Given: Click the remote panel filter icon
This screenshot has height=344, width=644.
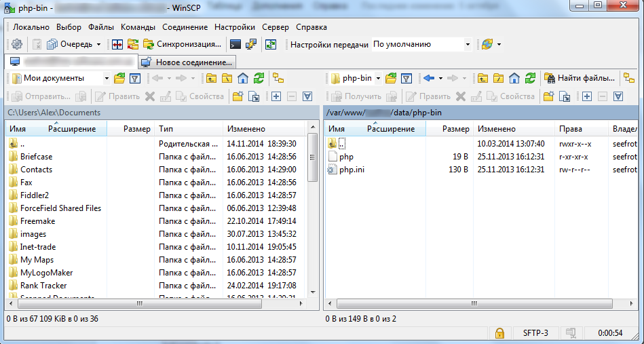Looking at the screenshot, I should point(406,78).
